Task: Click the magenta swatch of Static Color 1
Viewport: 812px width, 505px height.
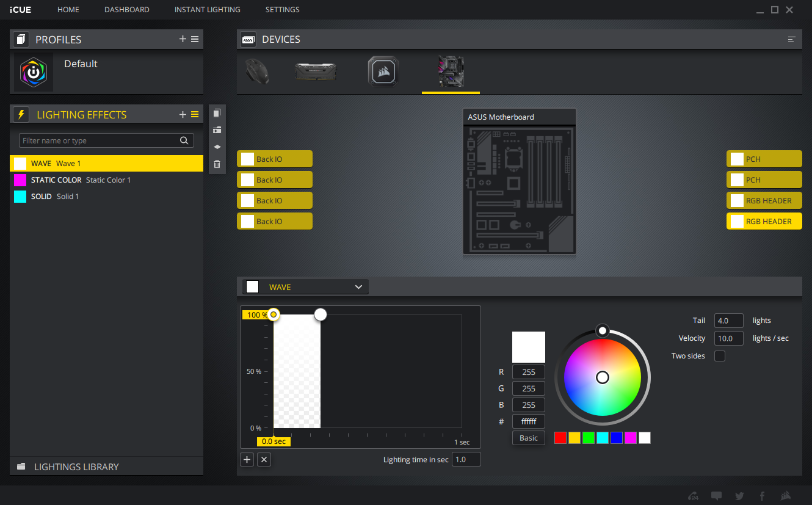Action: coord(20,180)
